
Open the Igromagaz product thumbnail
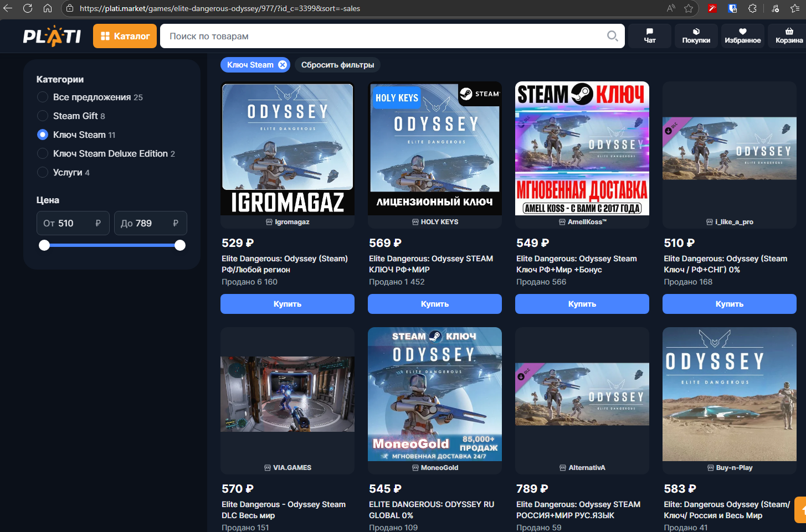pyautogui.click(x=288, y=148)
